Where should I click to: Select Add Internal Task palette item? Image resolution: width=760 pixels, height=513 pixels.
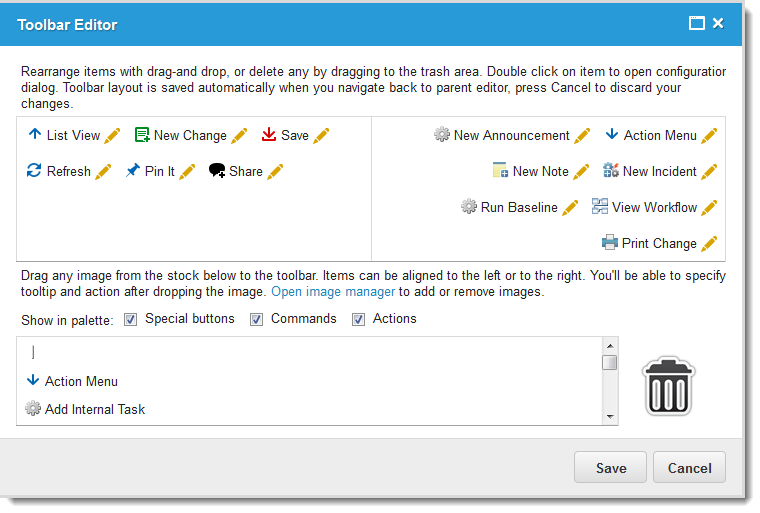[94, 409]
